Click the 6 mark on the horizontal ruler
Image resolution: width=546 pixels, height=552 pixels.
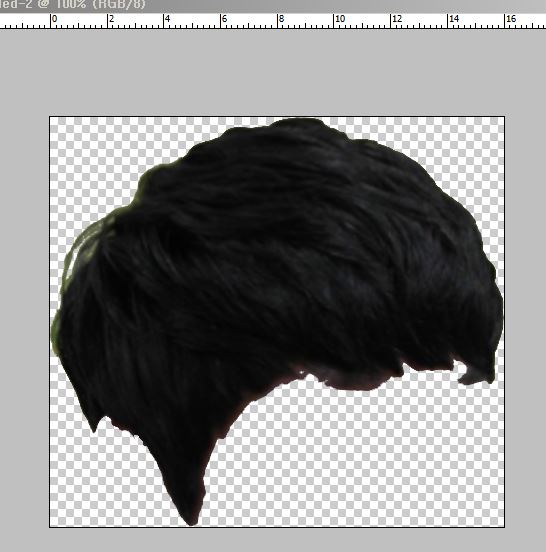pos(225,19)
